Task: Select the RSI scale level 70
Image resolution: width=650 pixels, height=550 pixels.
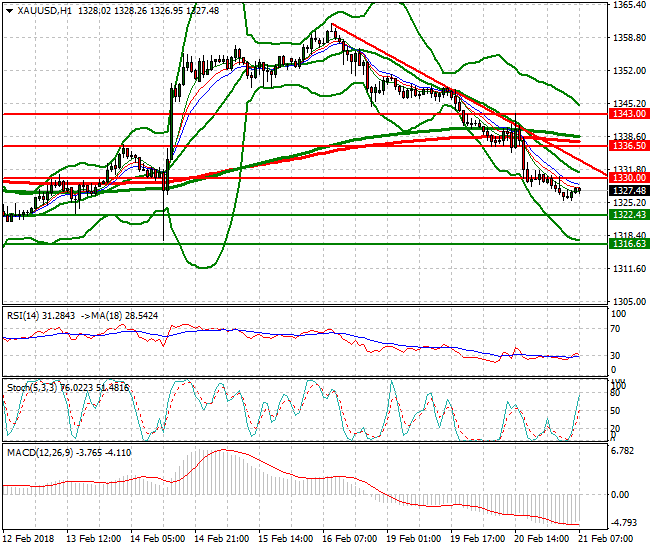Action: tap(616, 329)
